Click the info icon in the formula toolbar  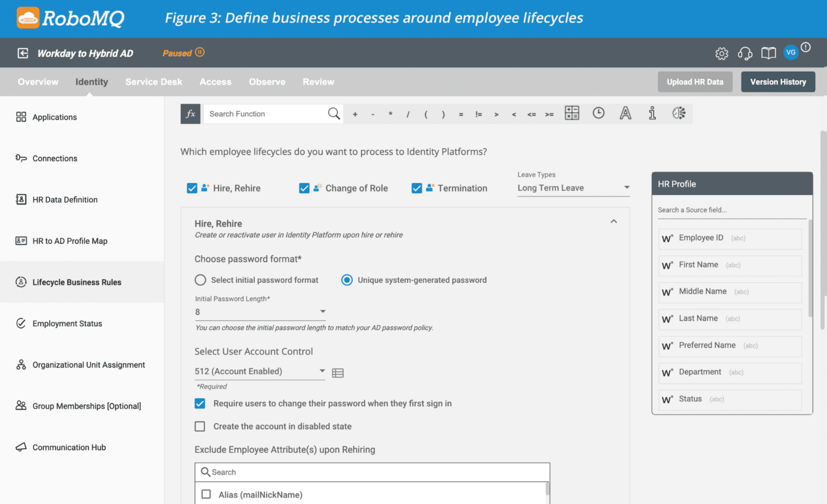point(652,113)
